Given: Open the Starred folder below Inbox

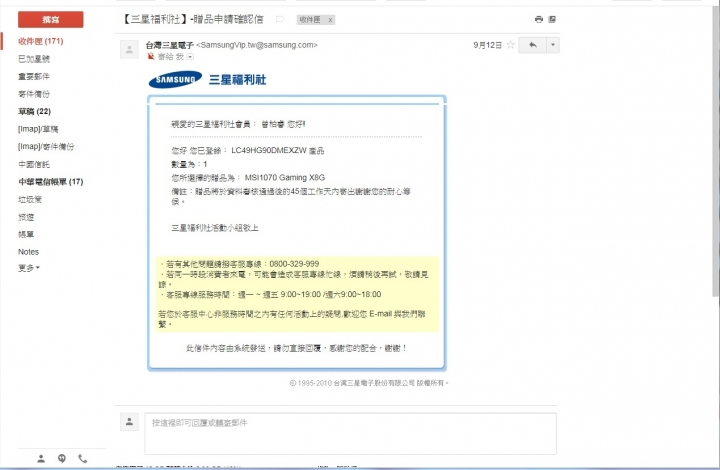Looking at the screenshot, I should [x=34, y=59].
